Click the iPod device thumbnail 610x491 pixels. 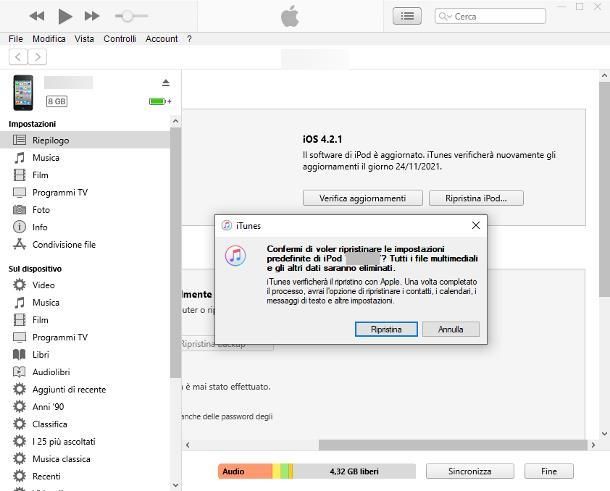[23, 93]
